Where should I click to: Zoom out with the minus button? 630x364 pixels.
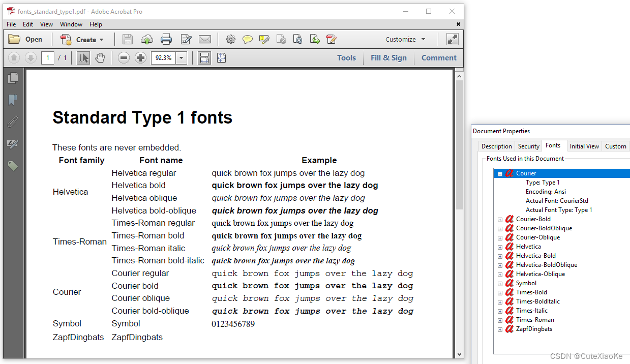tap(124, 58)
